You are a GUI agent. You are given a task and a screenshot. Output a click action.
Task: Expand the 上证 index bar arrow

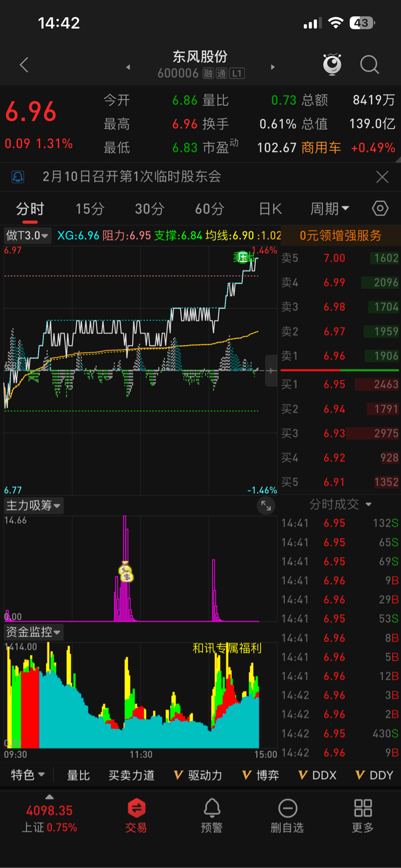click(x=50, y=797)
